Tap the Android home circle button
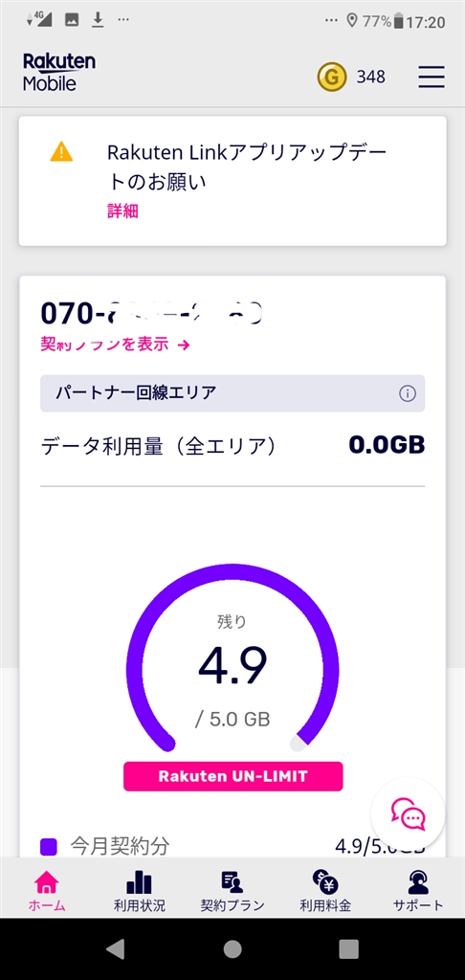 click(x=232, y=948)
